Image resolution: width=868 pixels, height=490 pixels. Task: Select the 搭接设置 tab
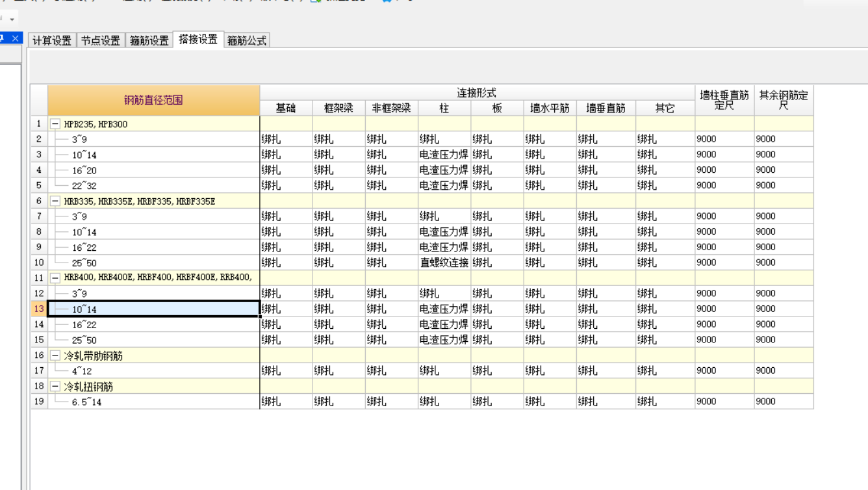coord(198,39)
